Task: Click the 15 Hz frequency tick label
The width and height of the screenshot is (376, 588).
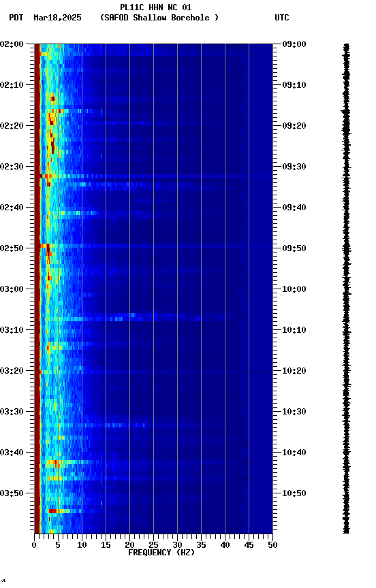Action: pyautogui.click(x=106, y=545)
